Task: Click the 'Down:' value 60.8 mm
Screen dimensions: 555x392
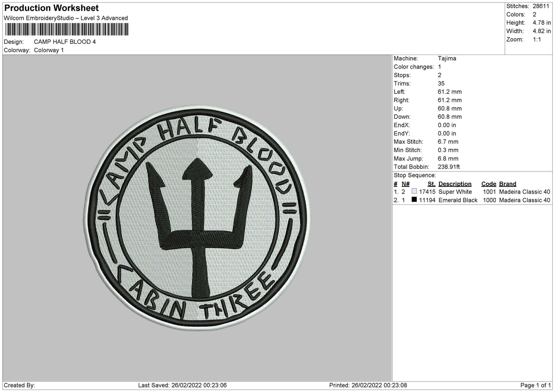Action: [x=450, y=116]
